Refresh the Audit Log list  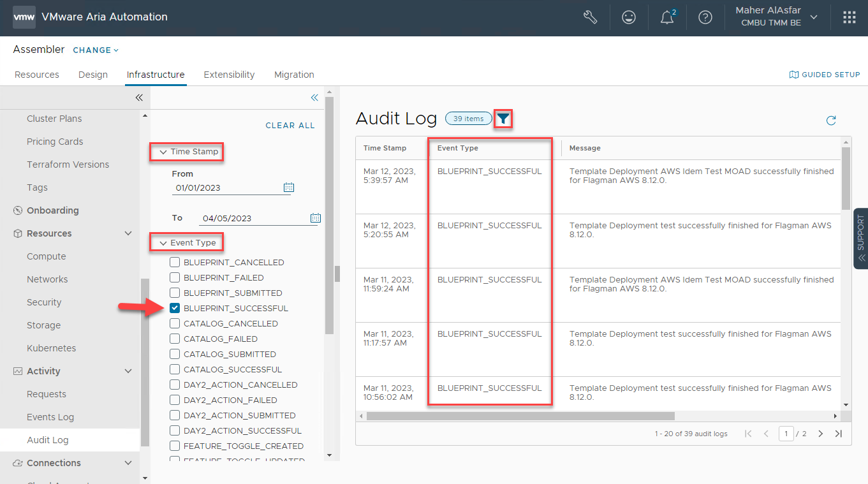tap(830, 121)
